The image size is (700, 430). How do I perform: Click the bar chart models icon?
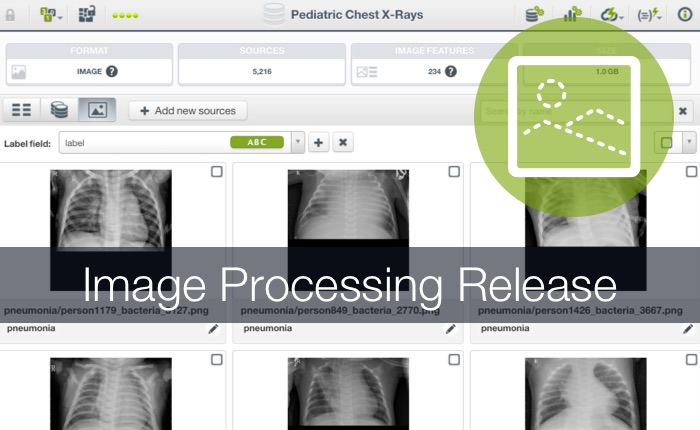click(572, 14)
